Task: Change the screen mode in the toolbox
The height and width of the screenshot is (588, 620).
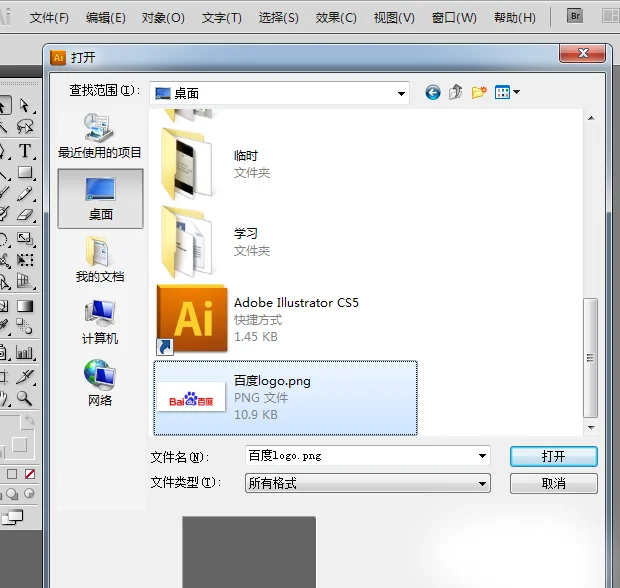Action: (12, 517)
